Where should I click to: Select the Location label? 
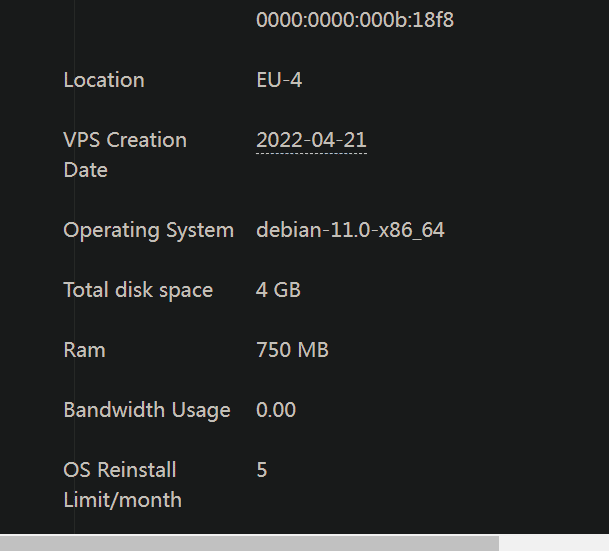[104, 80]
